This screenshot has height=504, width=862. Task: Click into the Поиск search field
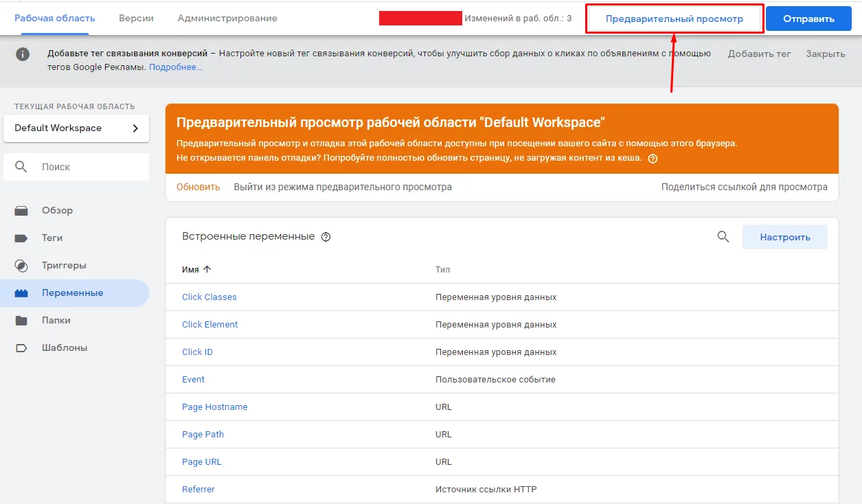coord(76,167)
